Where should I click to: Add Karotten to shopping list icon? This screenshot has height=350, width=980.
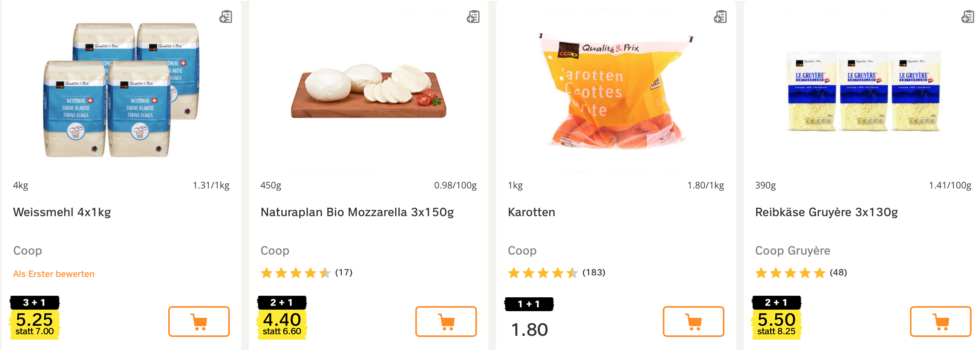(x=720, y=17)
